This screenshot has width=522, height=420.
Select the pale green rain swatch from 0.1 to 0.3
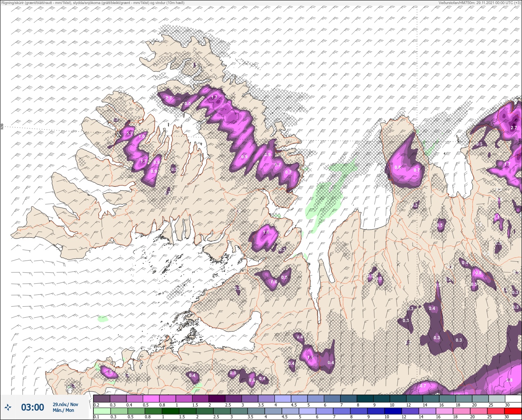(102, 411)
